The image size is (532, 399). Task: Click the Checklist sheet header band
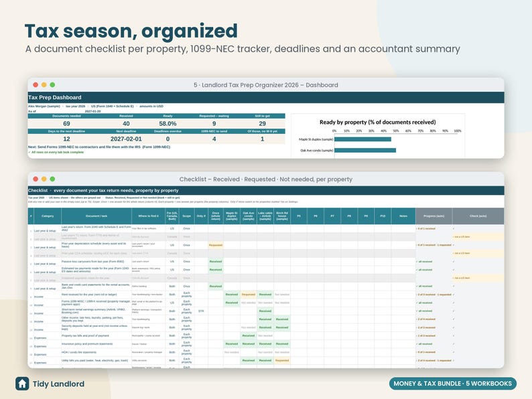pos(265,191)
